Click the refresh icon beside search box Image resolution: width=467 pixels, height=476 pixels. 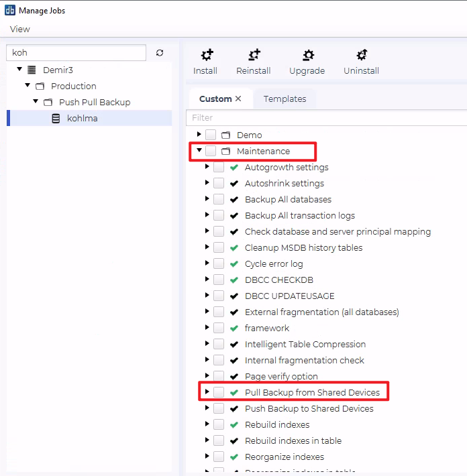tap(160, 53)
